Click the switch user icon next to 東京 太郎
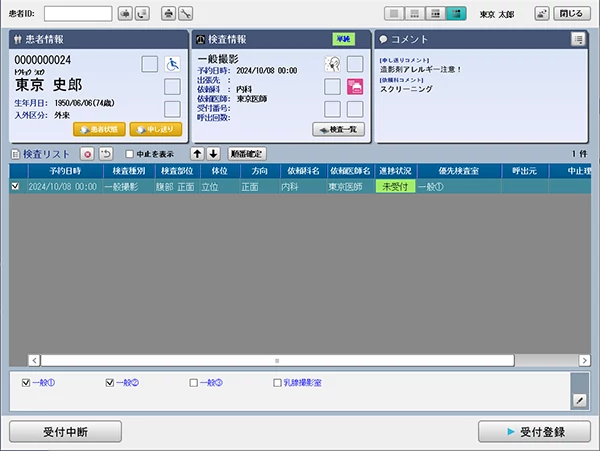Screen dimensions: 600x451 542,14
